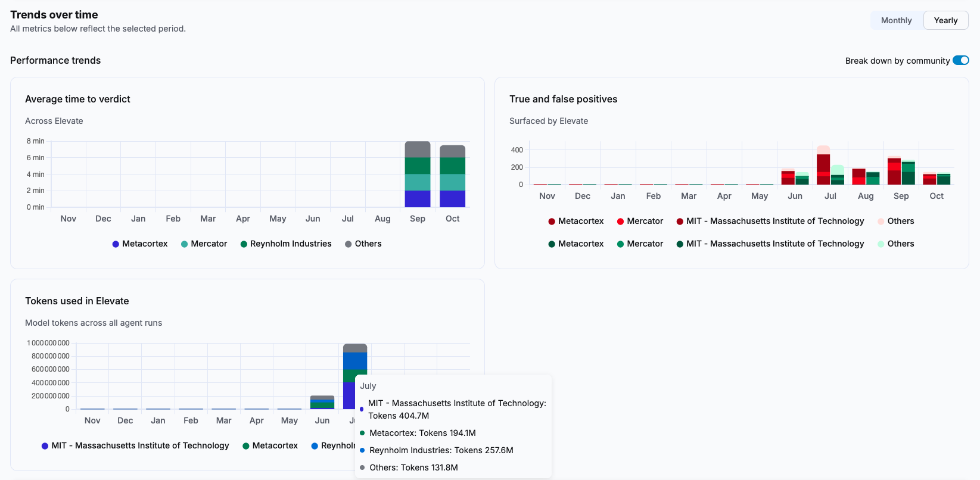Toggle Reynholm Industries legend in Average time chart

coord(286,244)
